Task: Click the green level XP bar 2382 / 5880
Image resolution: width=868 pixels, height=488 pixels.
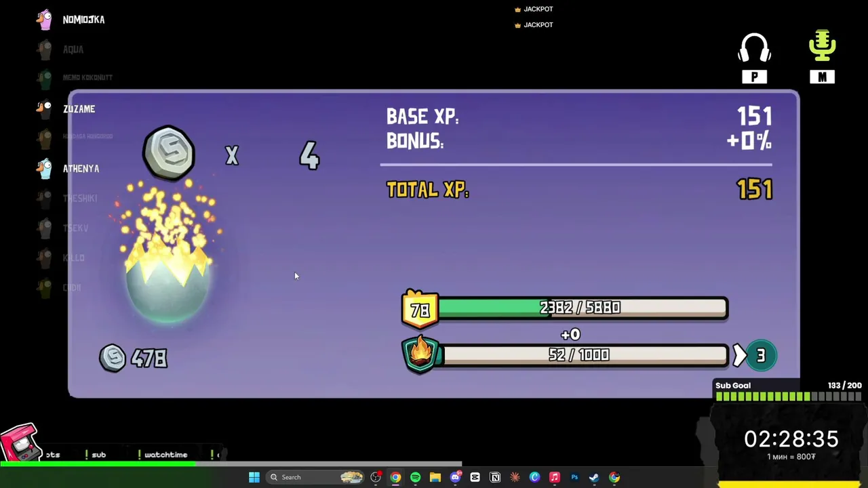Action: [x=583, y=308]
